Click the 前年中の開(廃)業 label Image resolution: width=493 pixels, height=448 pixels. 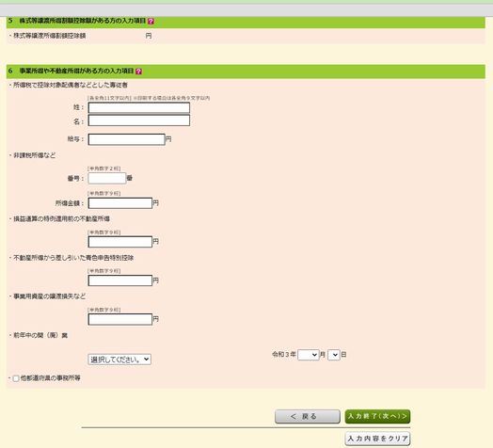pos(40,335)
